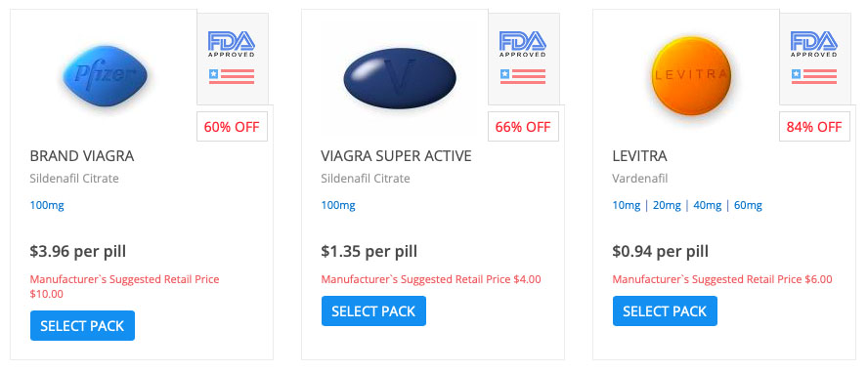Click US flag icon on Levitra card
The image size is (868, 371).
point(813,76)
